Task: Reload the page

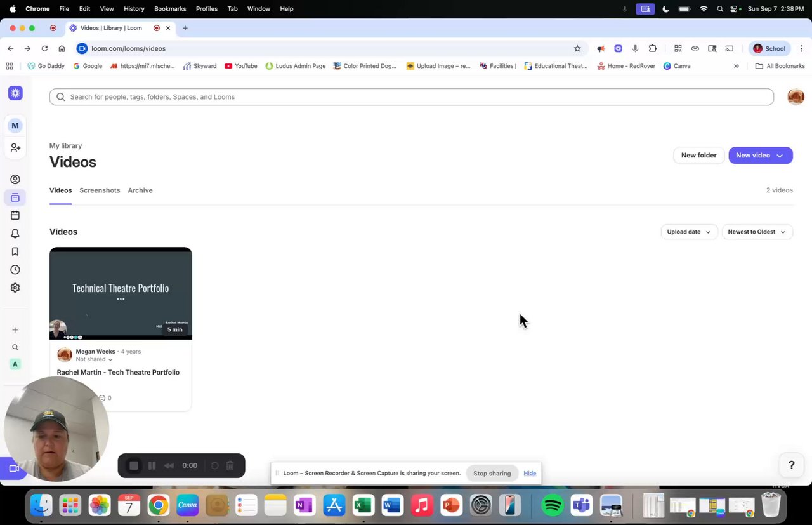Action: [44, 48]
